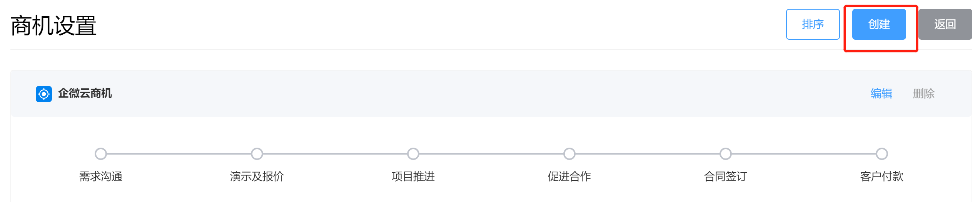
Task: Click the gray 返回 button
Action: pos(945,24)
